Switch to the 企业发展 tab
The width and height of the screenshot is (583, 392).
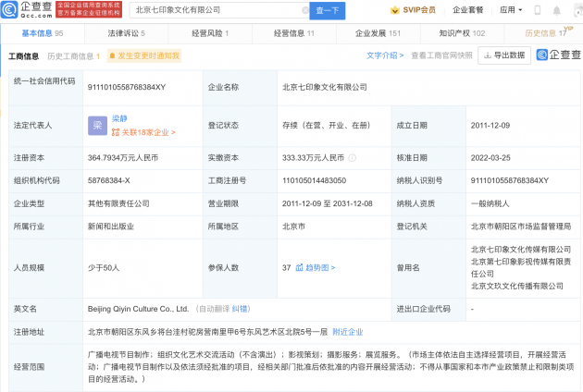click(x=378, y=33)
